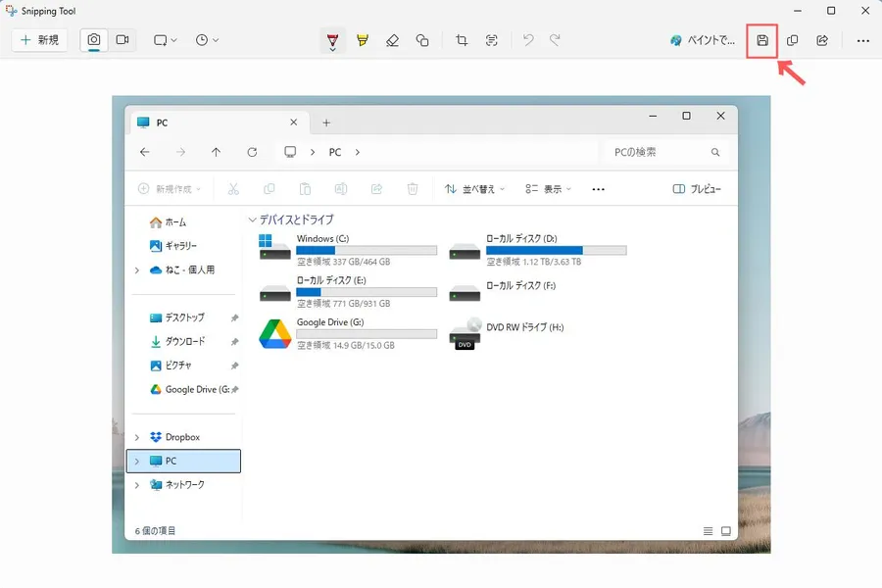882x588 pixels.
Task: Switch to Snip camera mode
Action: click(95, 40)
